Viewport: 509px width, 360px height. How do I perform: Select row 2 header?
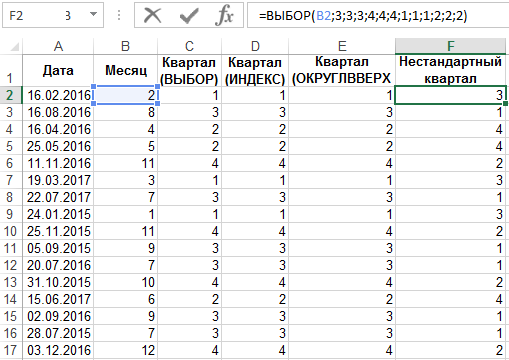(11, 95)
